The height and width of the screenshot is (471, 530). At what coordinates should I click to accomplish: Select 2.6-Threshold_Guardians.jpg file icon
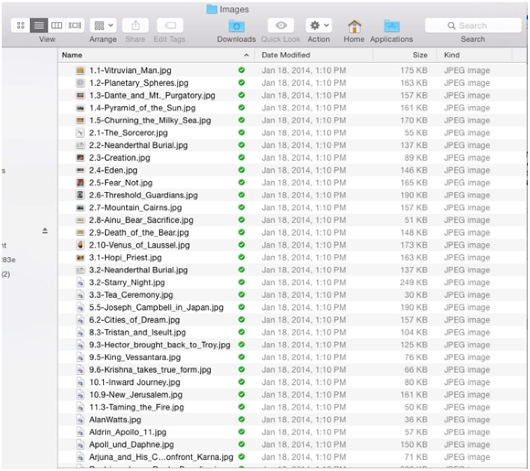(80, 195)
